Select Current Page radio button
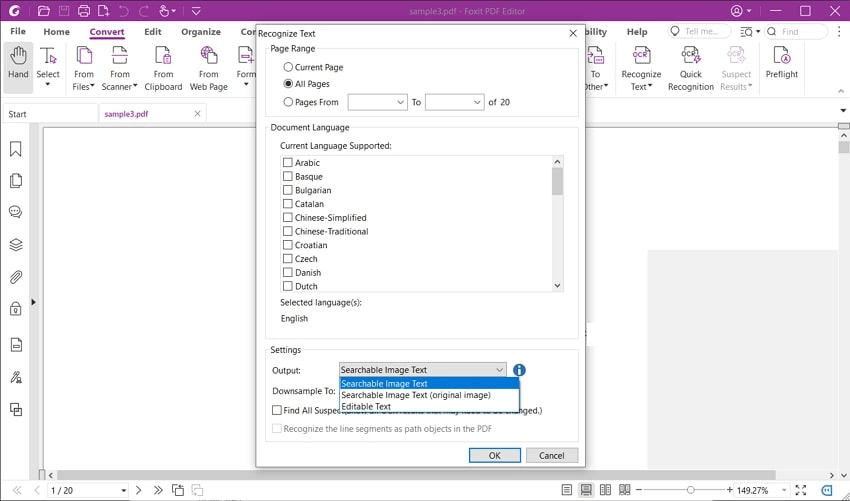The width and height of the screenshot is (850, 501). tap(288, 67)
